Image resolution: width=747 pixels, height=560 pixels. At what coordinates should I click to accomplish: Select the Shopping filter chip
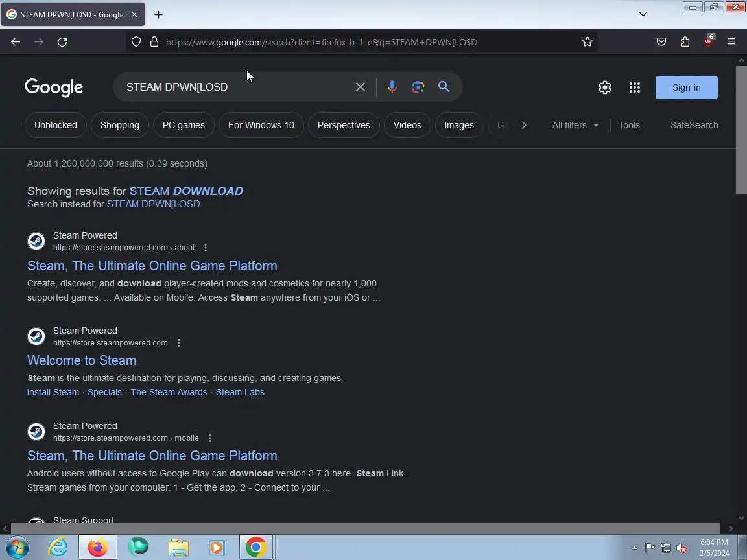120,125
